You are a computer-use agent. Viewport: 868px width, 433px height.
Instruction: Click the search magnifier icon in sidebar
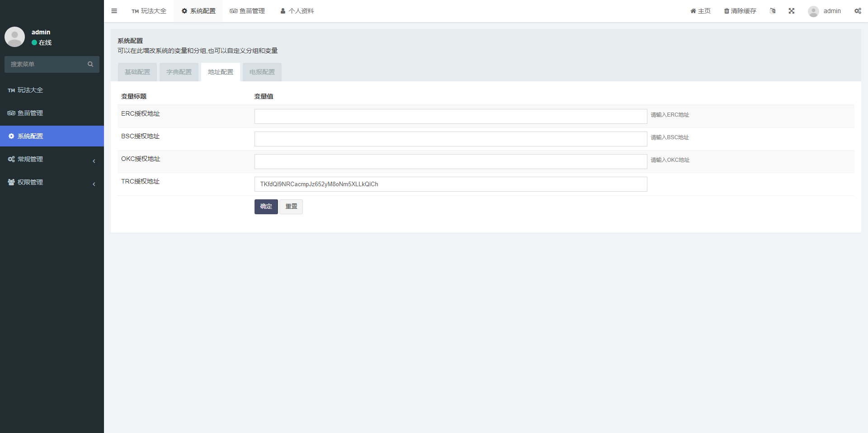pyautogui.click(x=90, y=64)
